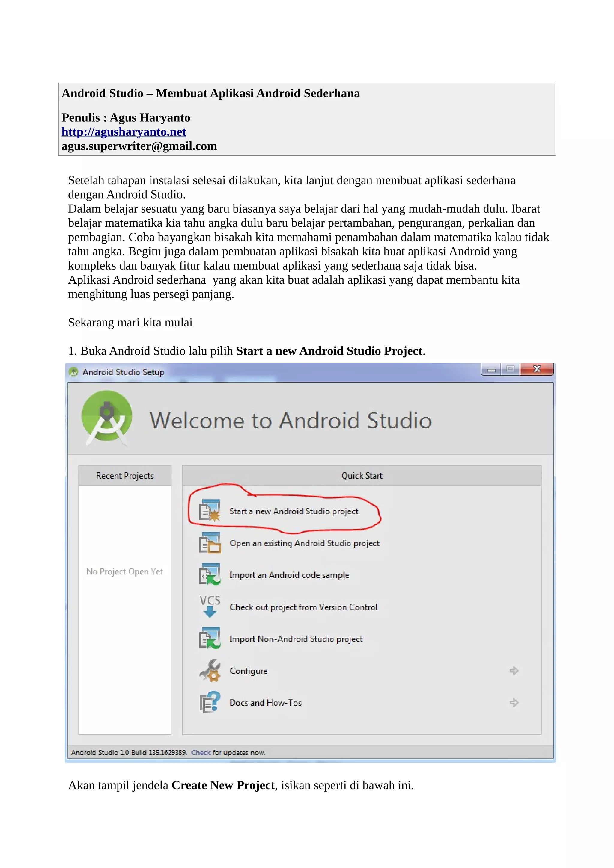
Task: Select Import Non-Android Studio project text
Action: pyautogui.click(x=296, y=639)
